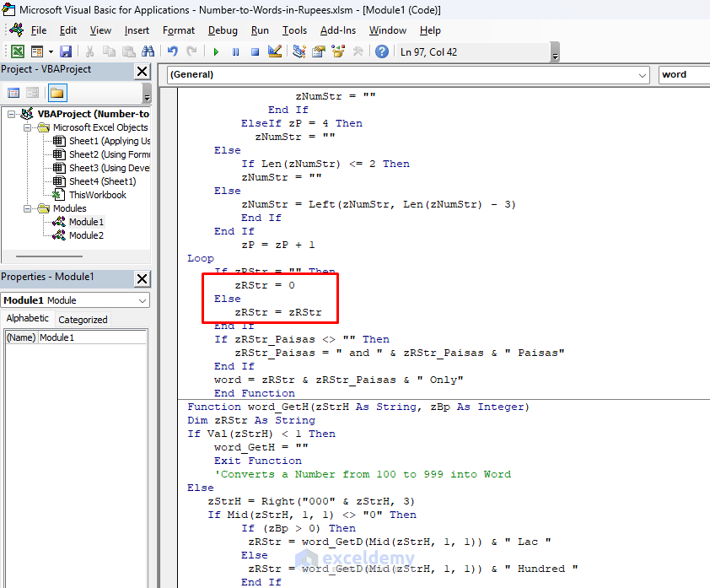
Task: Select the Modules folder label
Action: (69, 208)
